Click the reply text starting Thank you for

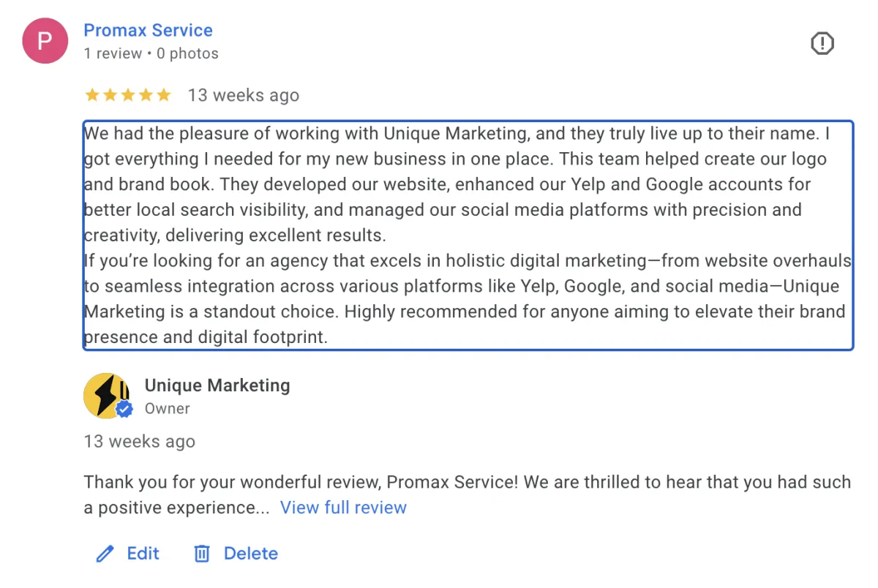click(x=467, y=483)
